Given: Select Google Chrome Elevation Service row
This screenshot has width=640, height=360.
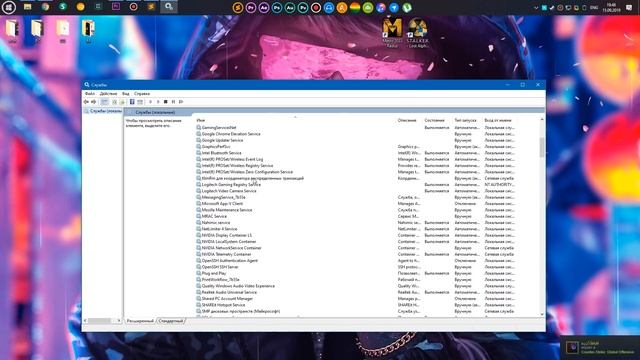Looking at the screenshot, I should point(355,134).
